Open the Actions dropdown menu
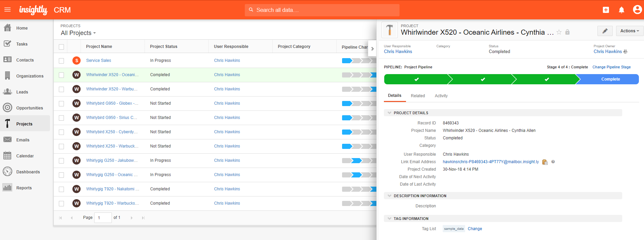This screenshot has width=644, height=240. [630, 31]
